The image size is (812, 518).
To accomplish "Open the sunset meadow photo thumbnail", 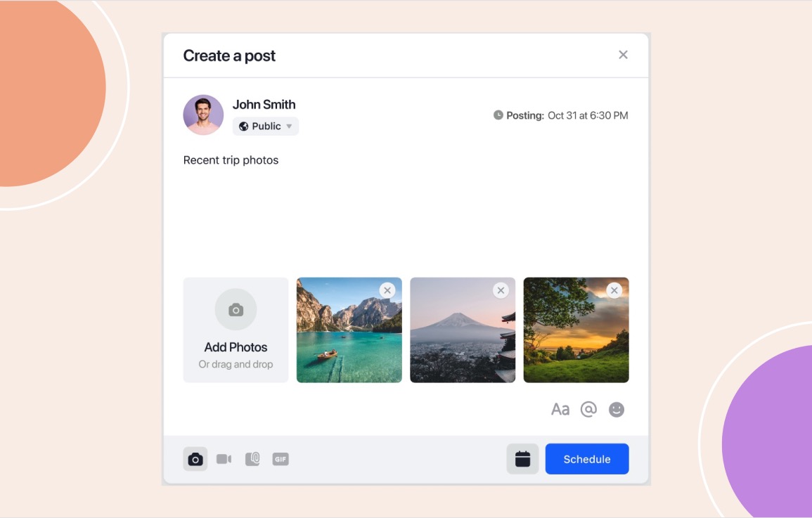I will tap(576, 330).
